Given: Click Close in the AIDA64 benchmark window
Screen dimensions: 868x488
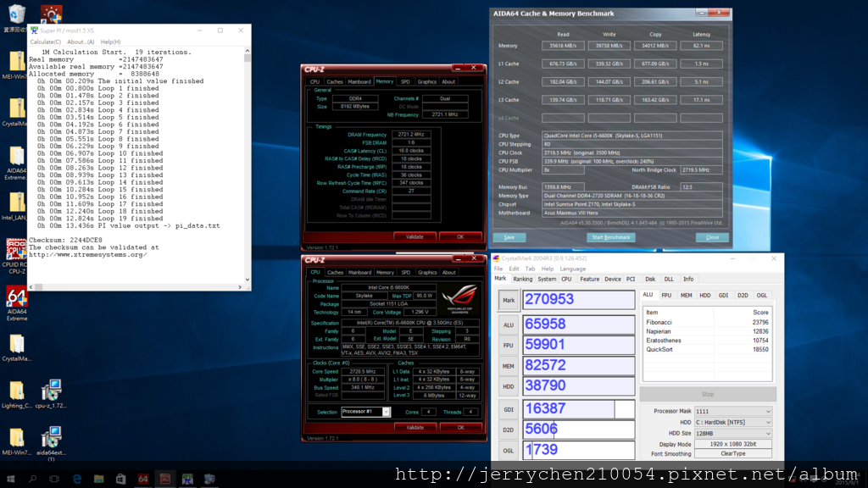Looking at the screenshot, I should point(712,237).
